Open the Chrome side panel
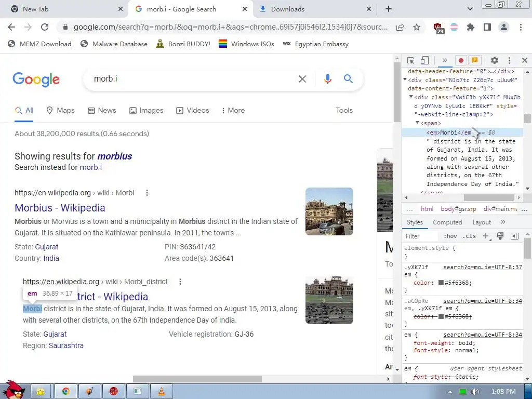This screenshot has width=532, height=399. (x=487, y=27)
